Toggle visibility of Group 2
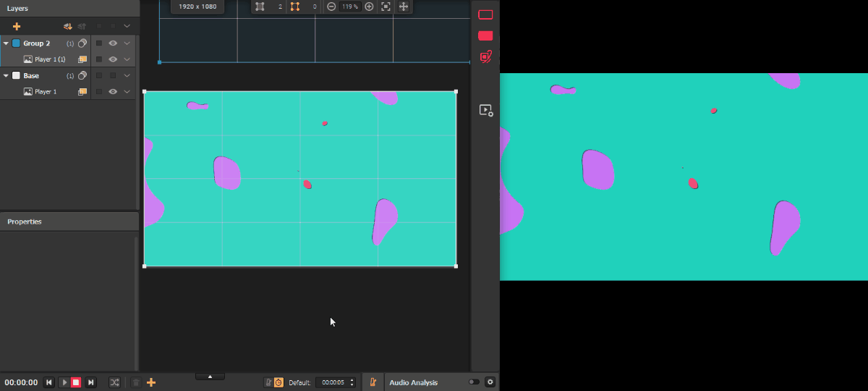 [113, 43]
